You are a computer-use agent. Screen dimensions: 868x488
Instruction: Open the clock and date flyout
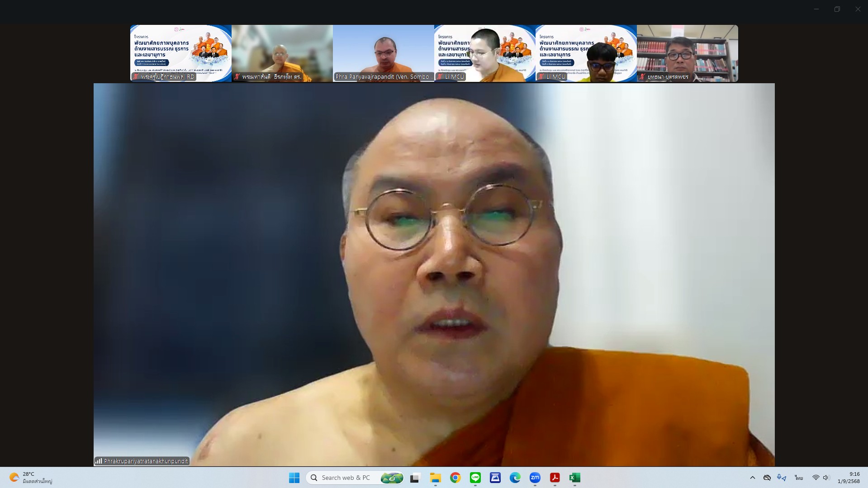(849, 478)
